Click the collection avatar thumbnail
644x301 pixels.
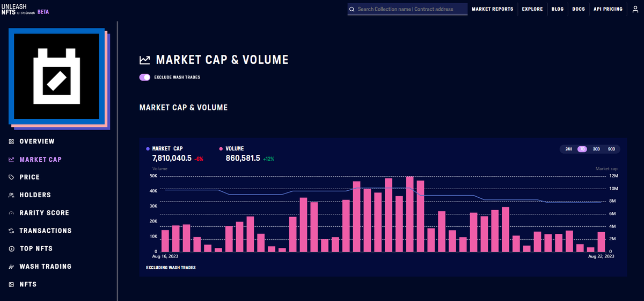coord(57,76)
